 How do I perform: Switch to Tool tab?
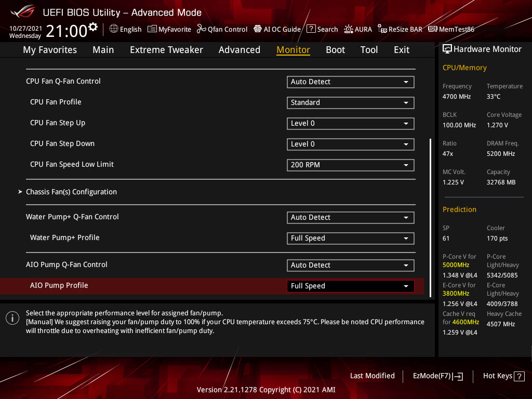369,50
